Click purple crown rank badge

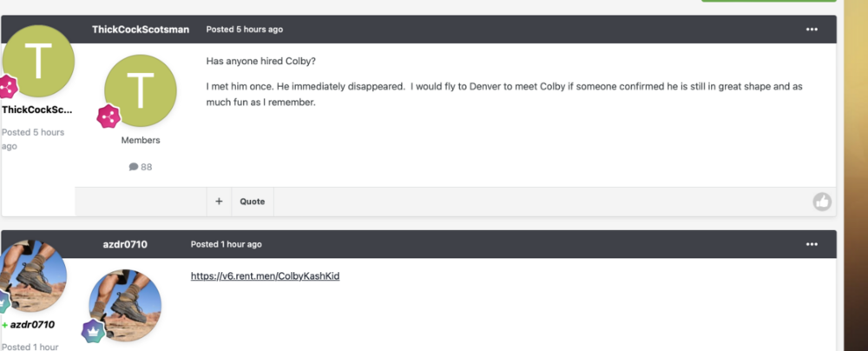(93, 331)
